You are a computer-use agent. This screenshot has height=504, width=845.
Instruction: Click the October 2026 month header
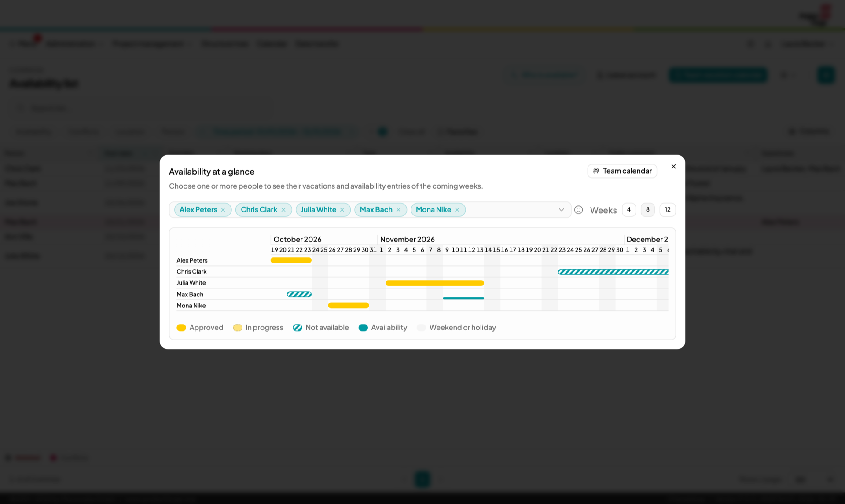tap(298, 239)
